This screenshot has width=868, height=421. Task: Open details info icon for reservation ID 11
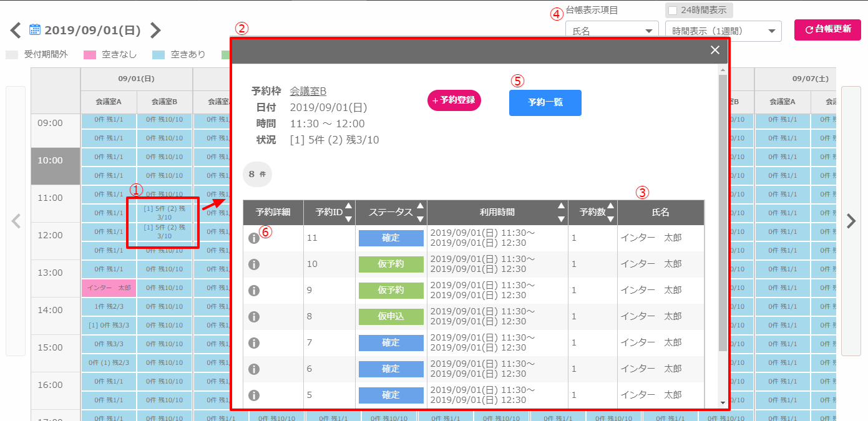pos(254,238)
